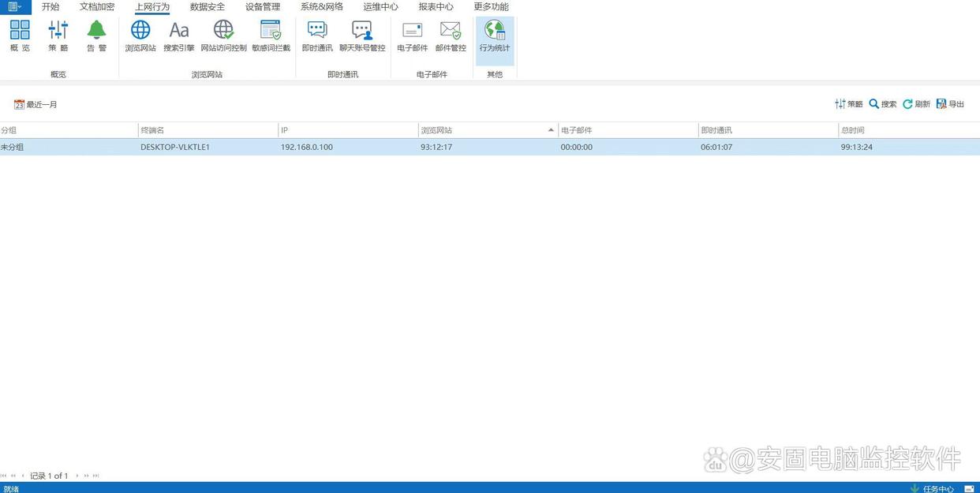
Task: Switch to the 数据安全 tab
Action: pyautogui.click(x=208, y=7)
